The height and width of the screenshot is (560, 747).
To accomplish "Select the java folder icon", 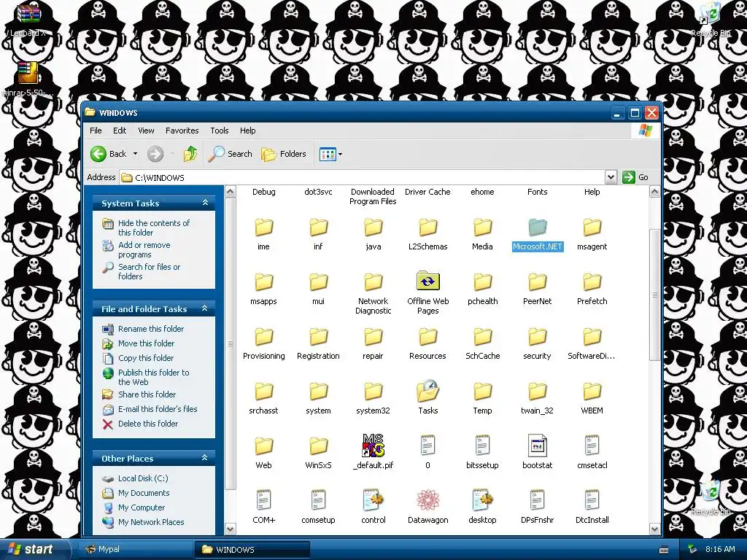I will click(373, 227).
